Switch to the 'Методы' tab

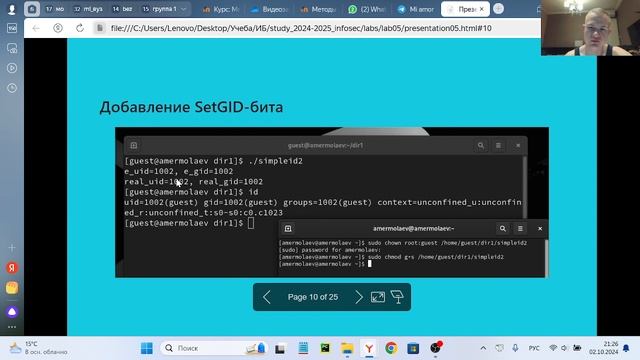[x=318, y=9]
